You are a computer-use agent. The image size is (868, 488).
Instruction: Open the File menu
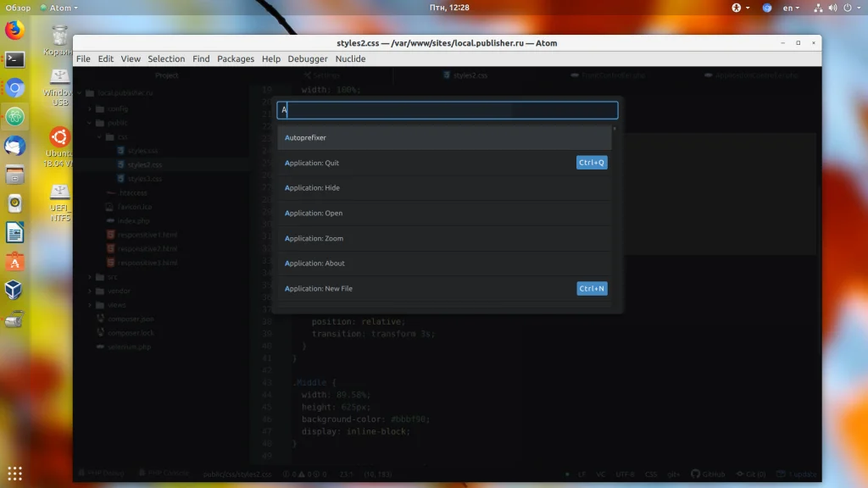83,58
